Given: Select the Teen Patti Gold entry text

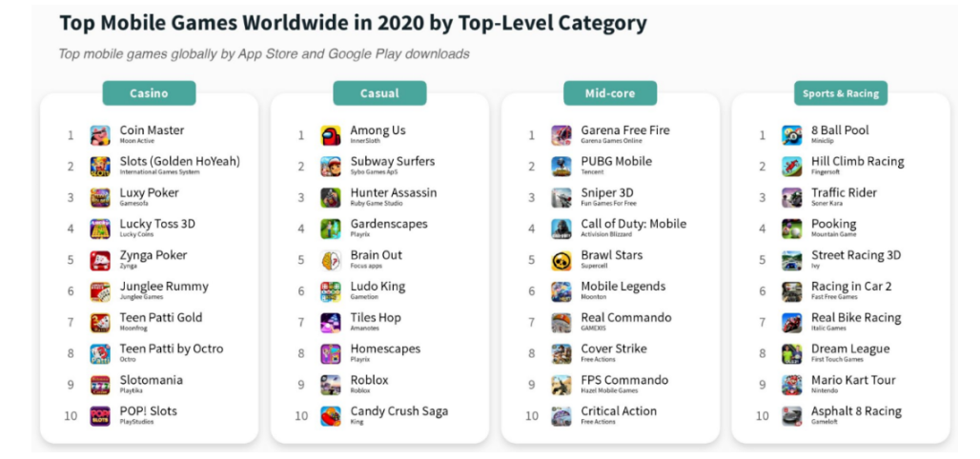Looking at the screenshot, I should coord(161,317).
